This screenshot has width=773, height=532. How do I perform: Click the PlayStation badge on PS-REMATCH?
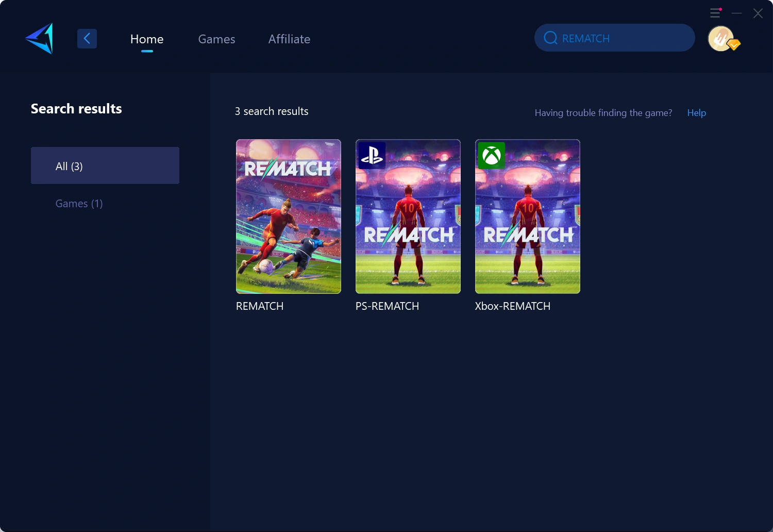pos(372,155)
